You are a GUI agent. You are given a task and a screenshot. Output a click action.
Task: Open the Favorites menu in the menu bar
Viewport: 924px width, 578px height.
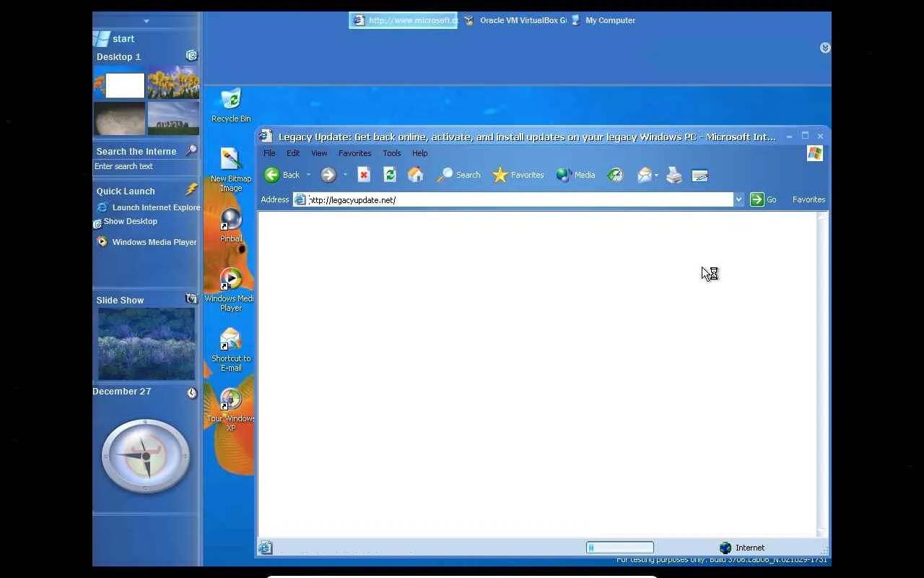pyautogui.click(x=354, y=153)
